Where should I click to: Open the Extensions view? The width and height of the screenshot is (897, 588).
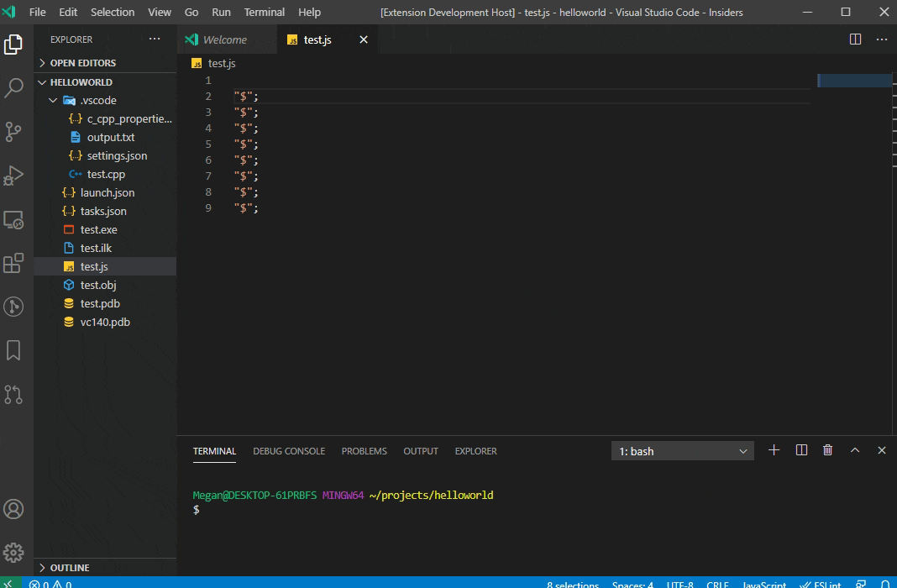[14, 263]
